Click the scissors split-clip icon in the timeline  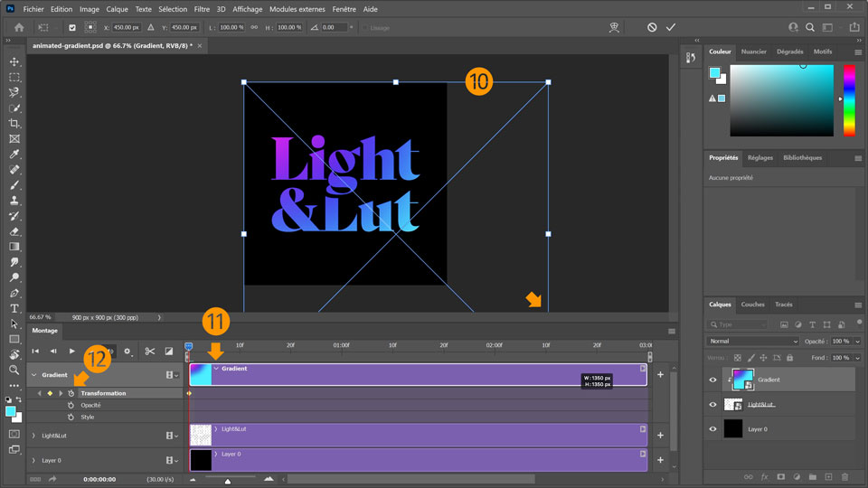tap(150, 351)
